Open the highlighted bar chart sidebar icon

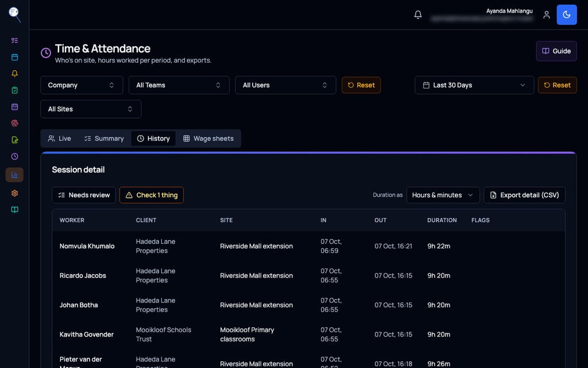pos(14,175)
